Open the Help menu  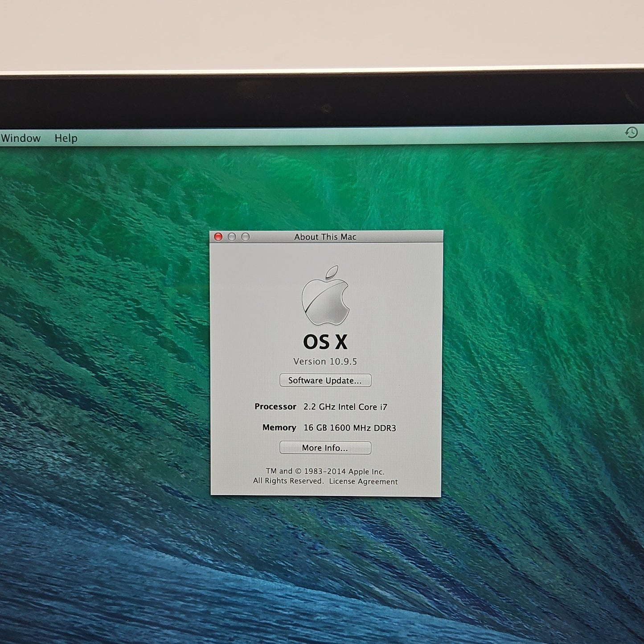(x=66, y=138)
